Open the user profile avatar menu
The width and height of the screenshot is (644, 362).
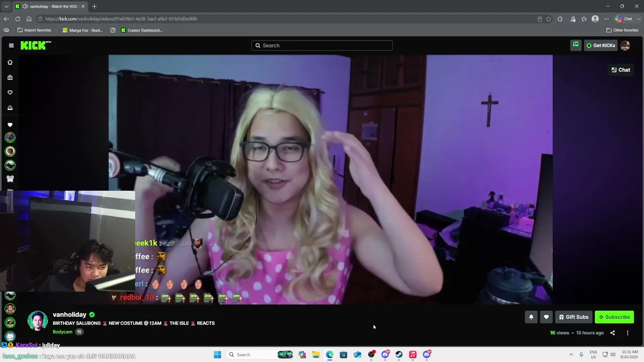[625, 45]
